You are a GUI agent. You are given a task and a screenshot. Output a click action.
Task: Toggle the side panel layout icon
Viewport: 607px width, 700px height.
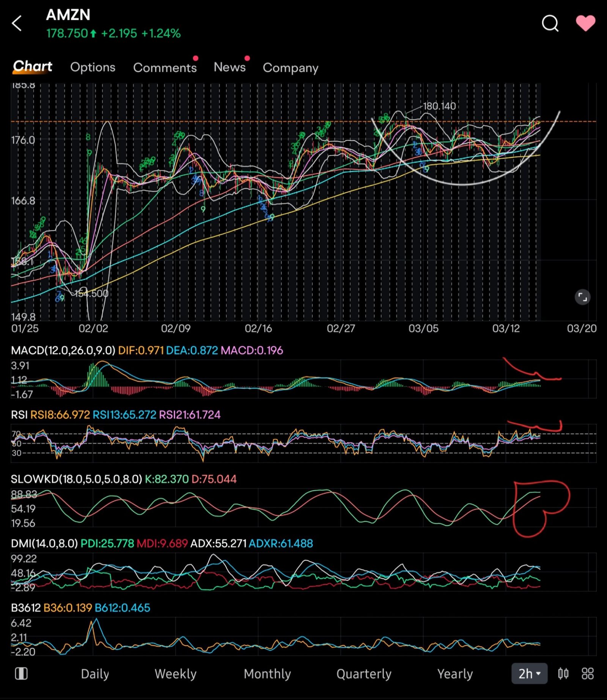21,674
